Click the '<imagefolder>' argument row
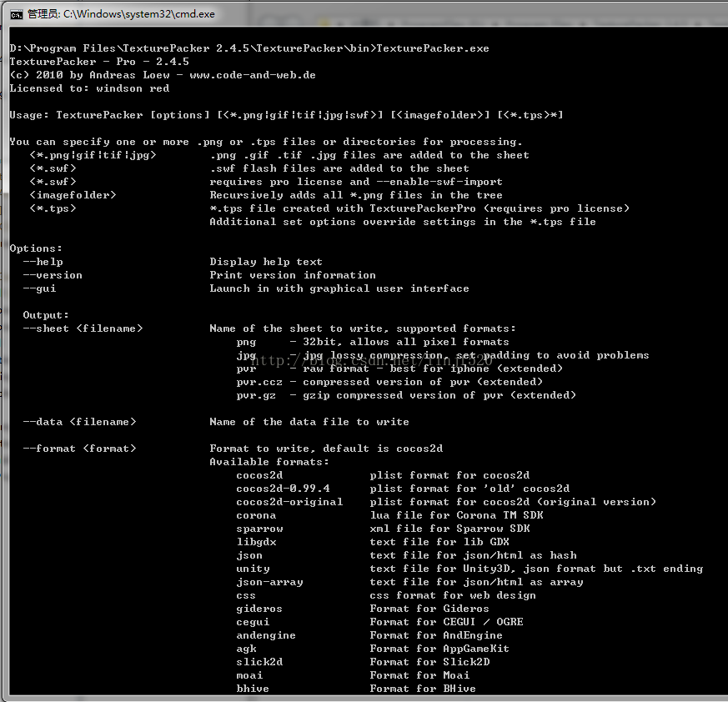Viewport: 728px width, 702px height. 73,195
